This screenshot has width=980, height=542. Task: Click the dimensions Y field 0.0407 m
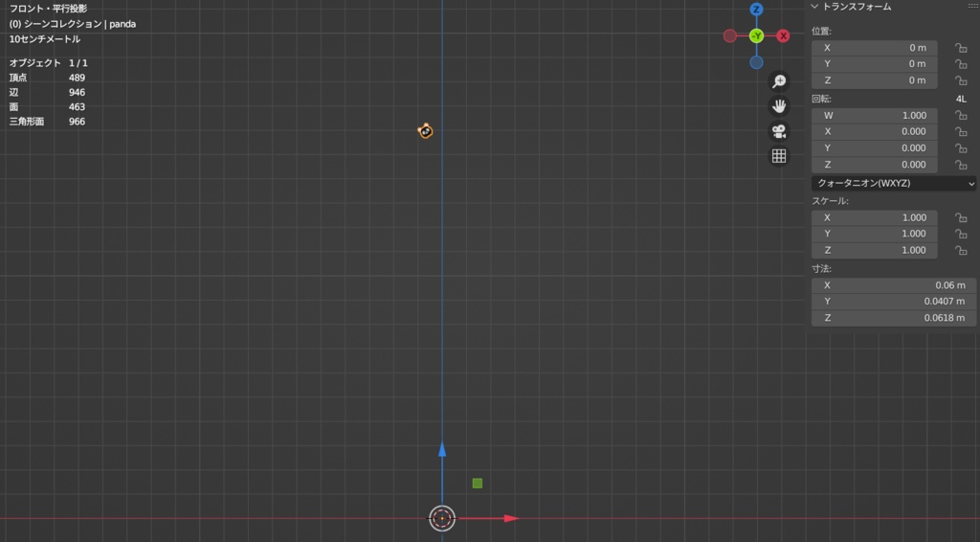[x=893, y=302]
